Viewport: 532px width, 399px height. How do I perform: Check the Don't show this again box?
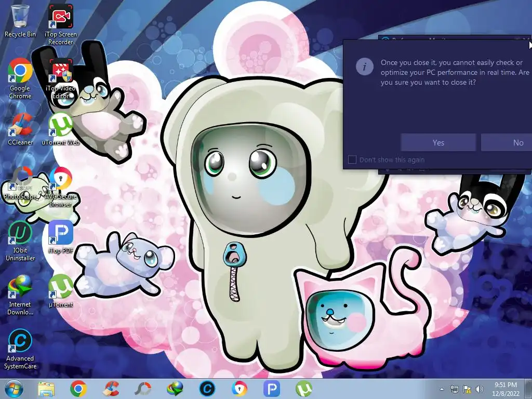[x=352, y=159]
